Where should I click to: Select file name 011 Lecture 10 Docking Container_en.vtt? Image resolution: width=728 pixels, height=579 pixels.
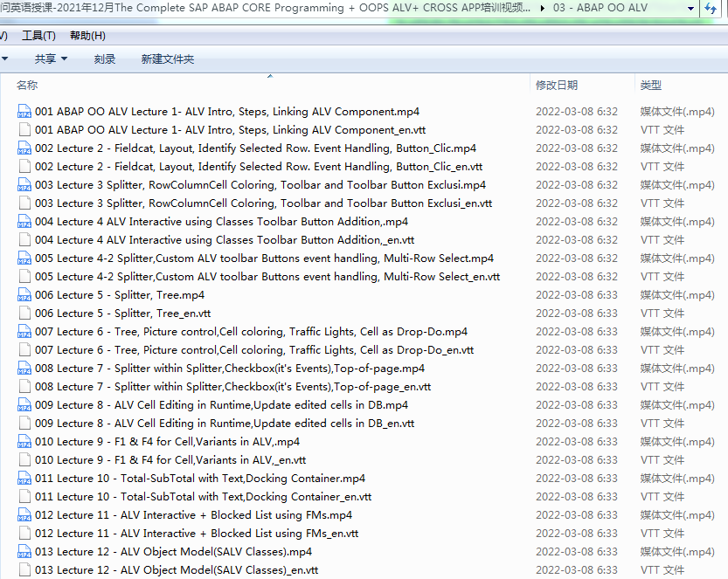point(204,496)
